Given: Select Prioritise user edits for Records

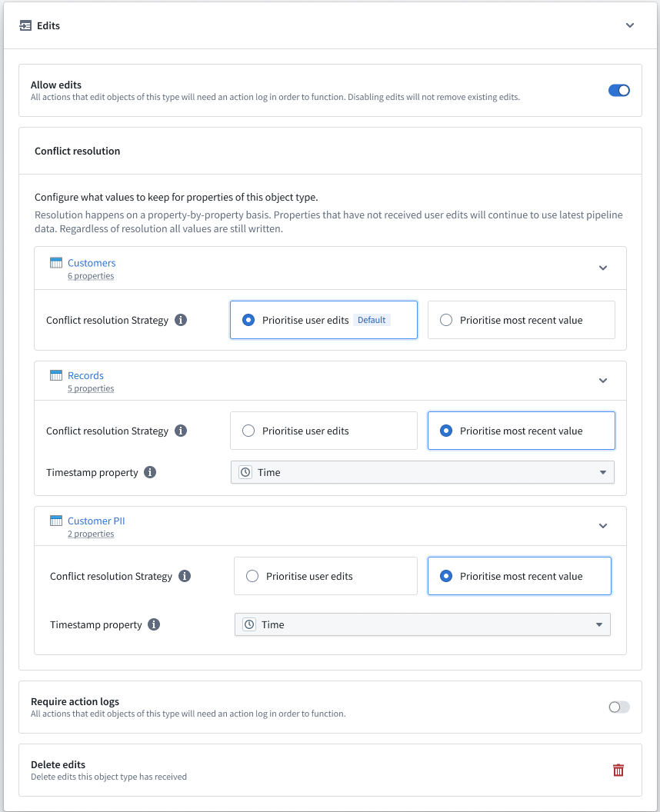Looking at the screenshot, I should (324, 431).
